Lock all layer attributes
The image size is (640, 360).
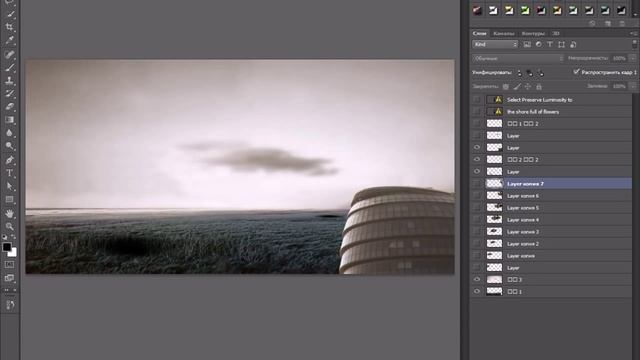(x=539, y=87)
